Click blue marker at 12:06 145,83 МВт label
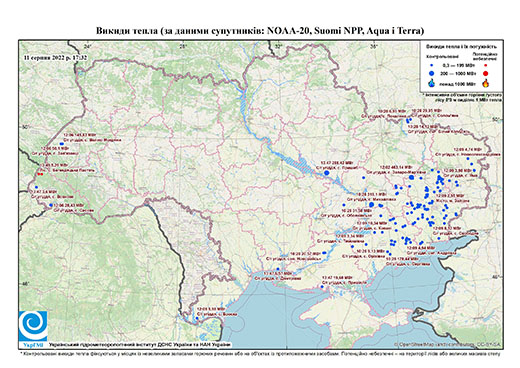 pos(61,144)
